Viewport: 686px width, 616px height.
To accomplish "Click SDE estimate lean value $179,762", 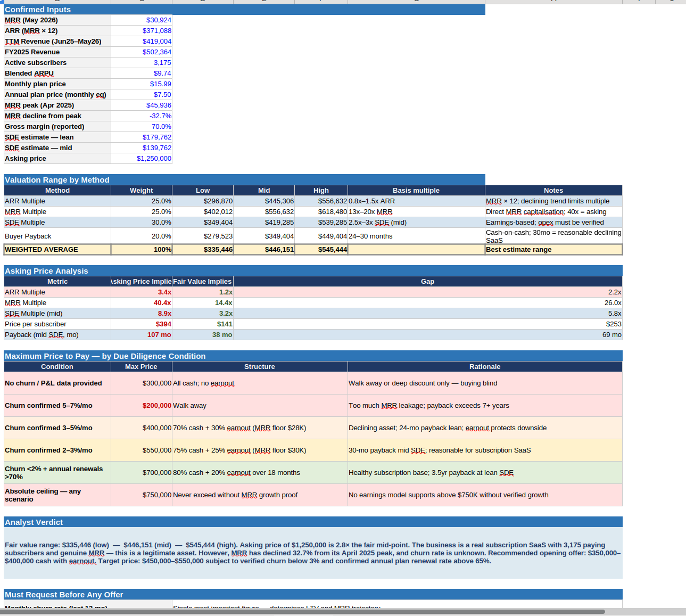I will click(x=142, y=137).
